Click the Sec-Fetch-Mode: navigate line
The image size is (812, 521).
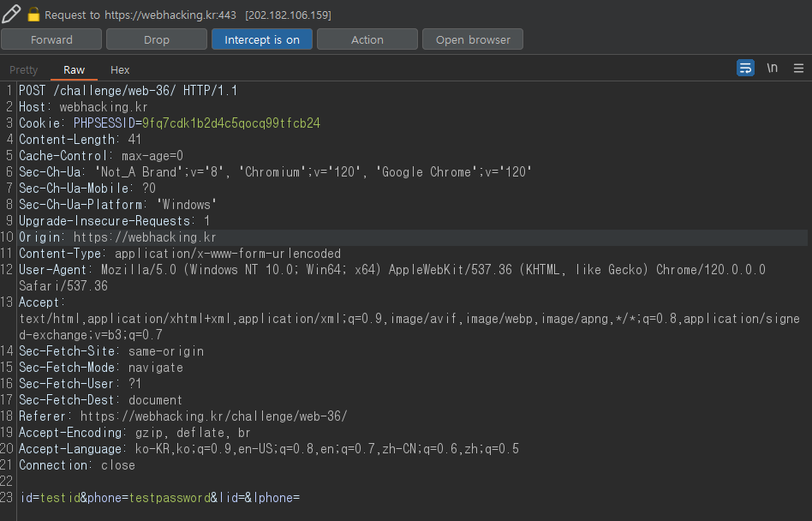(101, 368)
